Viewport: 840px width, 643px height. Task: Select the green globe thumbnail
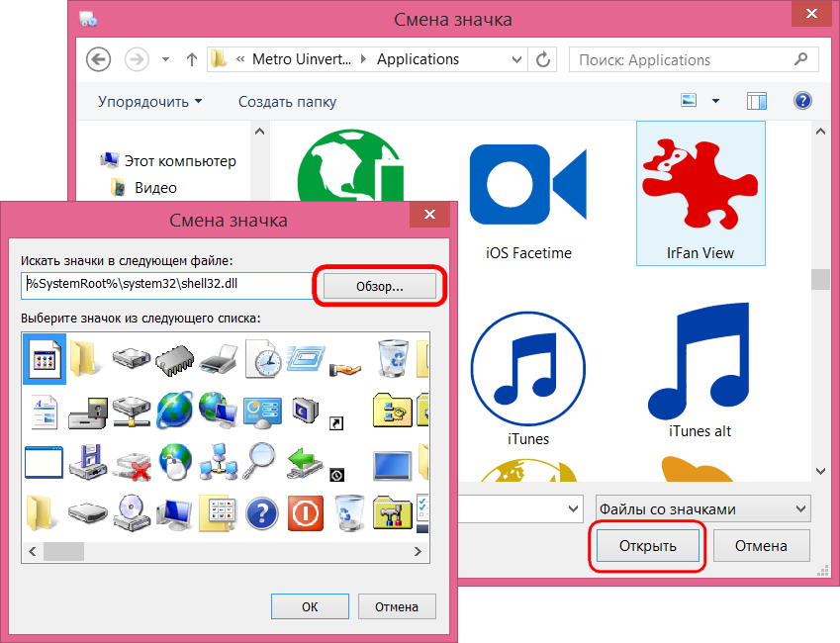click(351, 165)
